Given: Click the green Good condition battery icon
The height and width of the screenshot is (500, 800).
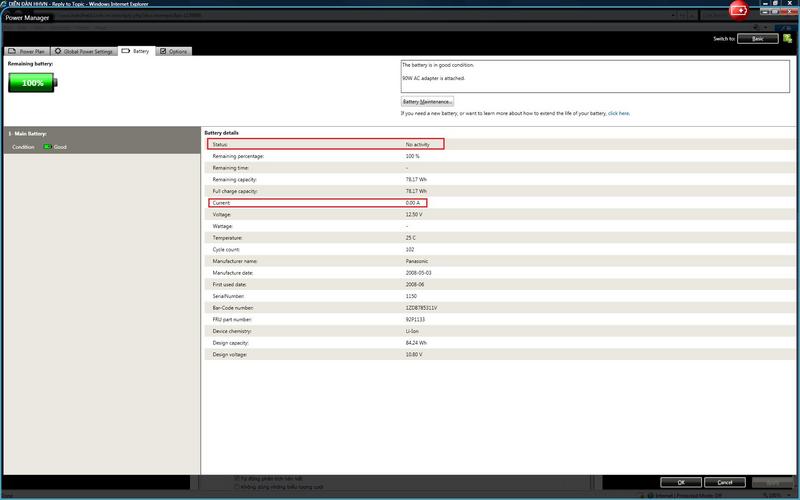Looking at the screenshot, I should click(x=46, y=147).
